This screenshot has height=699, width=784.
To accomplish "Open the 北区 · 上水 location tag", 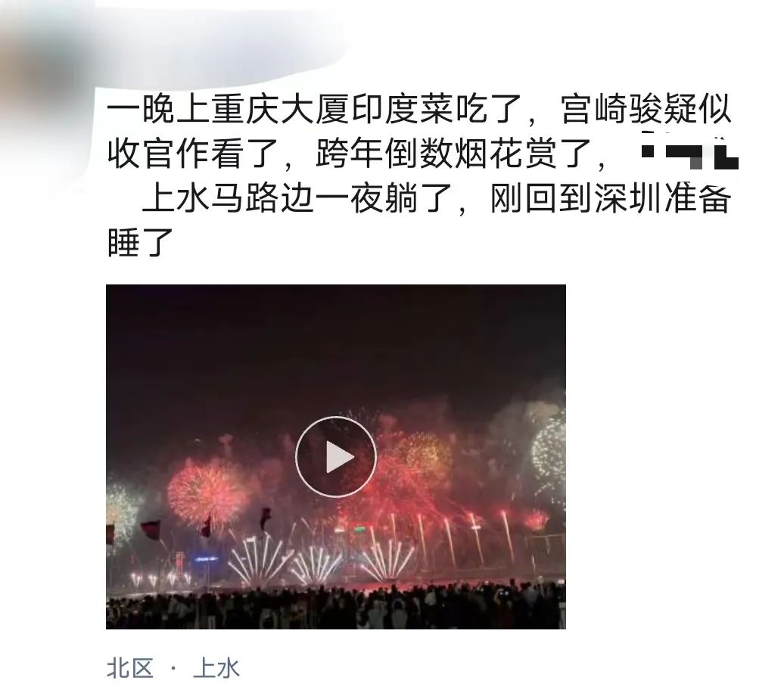I will coord(173,668).
